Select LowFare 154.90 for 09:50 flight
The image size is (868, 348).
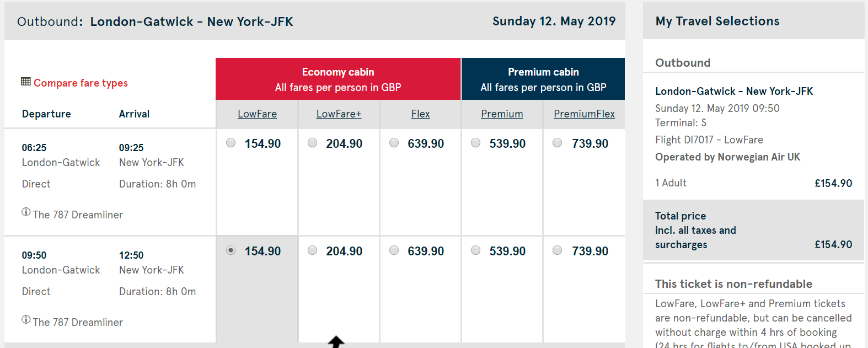[231, 250]
